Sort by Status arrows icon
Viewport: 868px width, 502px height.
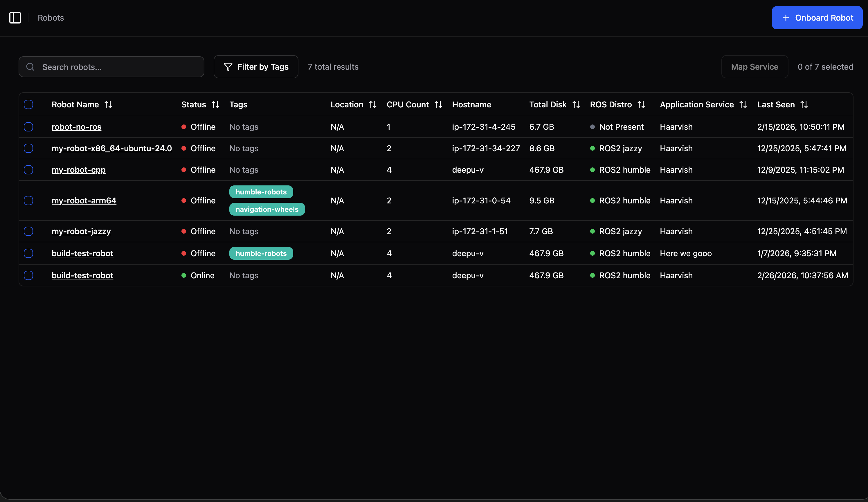[215, 104]
